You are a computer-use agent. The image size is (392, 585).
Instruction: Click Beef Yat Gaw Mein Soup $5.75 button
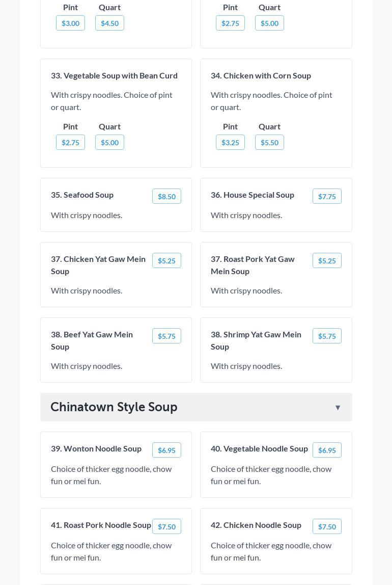(166, 336)
